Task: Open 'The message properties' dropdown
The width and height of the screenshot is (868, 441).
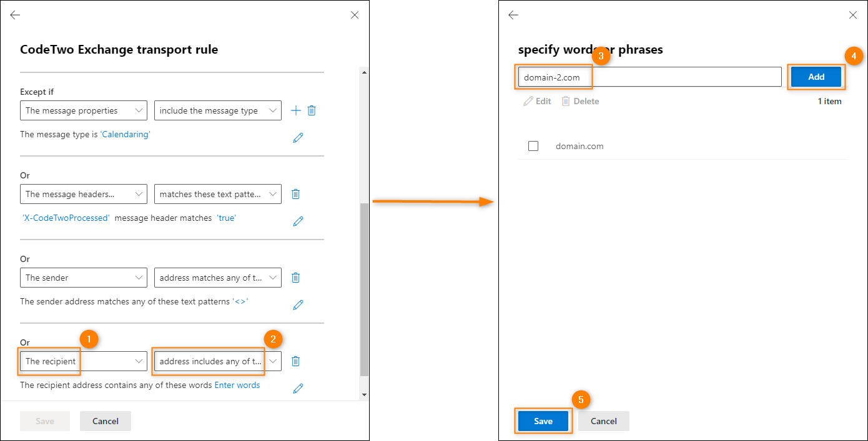Action: click(84, 110)
